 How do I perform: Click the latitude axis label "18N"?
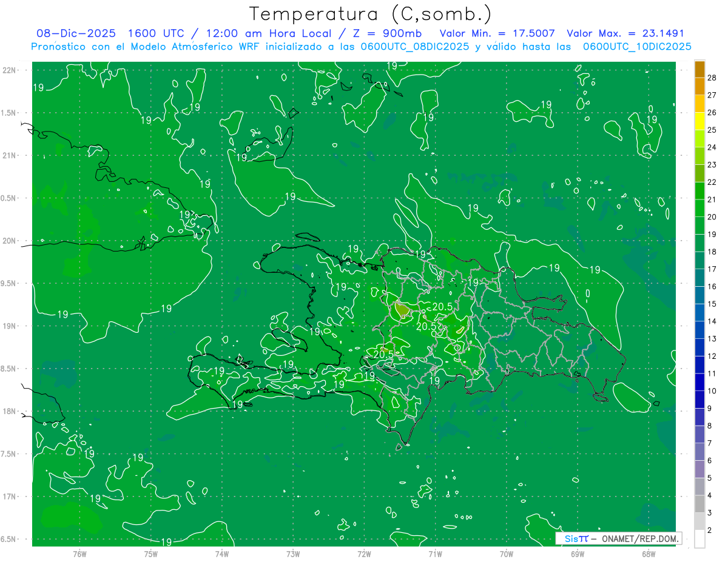(x=9, y=411)
